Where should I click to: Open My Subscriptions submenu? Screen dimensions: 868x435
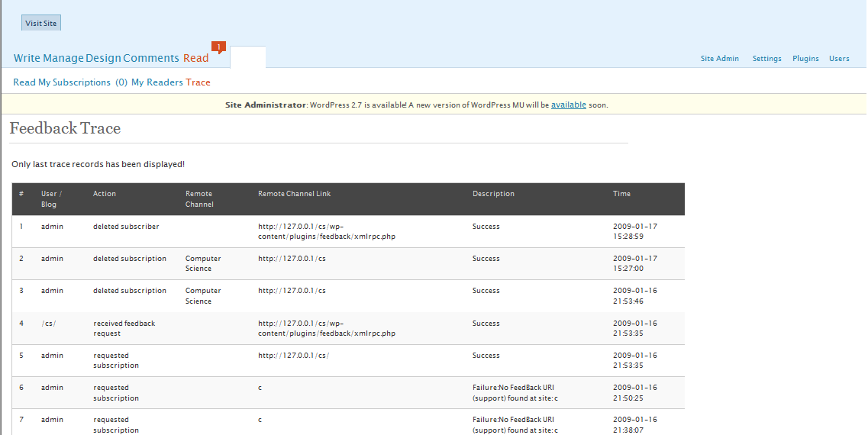[x=74, y=82]
